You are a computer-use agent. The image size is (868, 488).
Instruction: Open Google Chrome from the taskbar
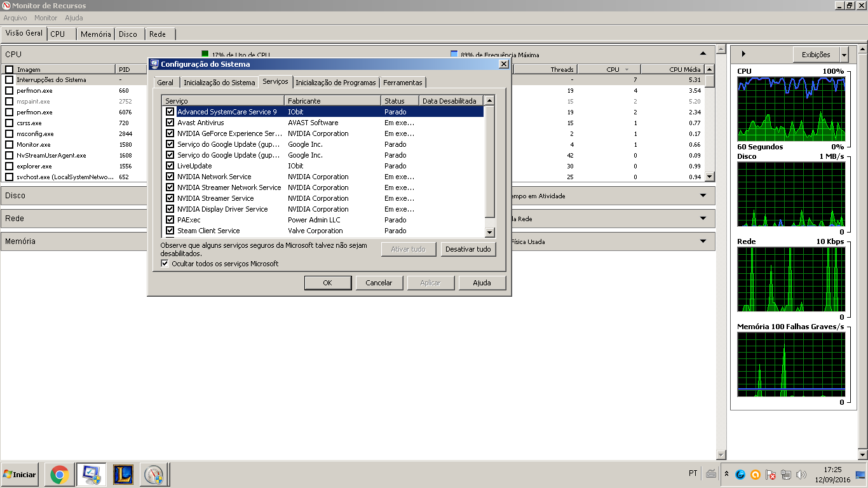[59, 475]
